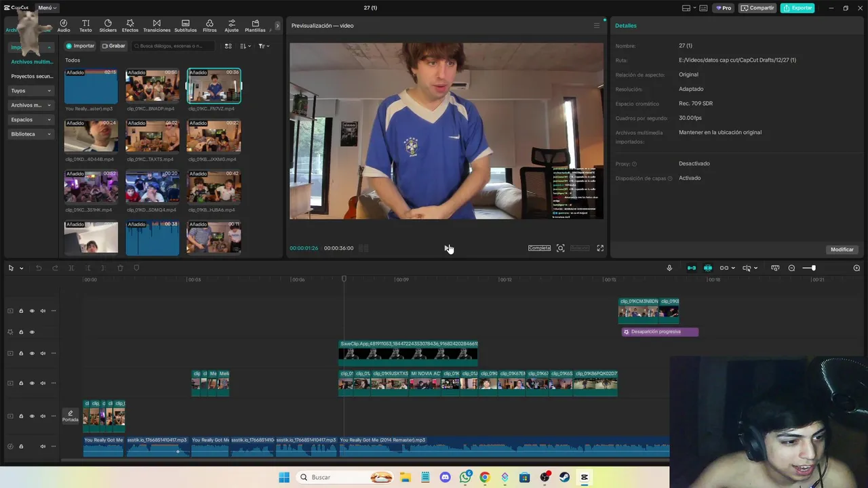
Task: Select the Ajuste tab
Action: pyautogui.click(x=232, y=26)
